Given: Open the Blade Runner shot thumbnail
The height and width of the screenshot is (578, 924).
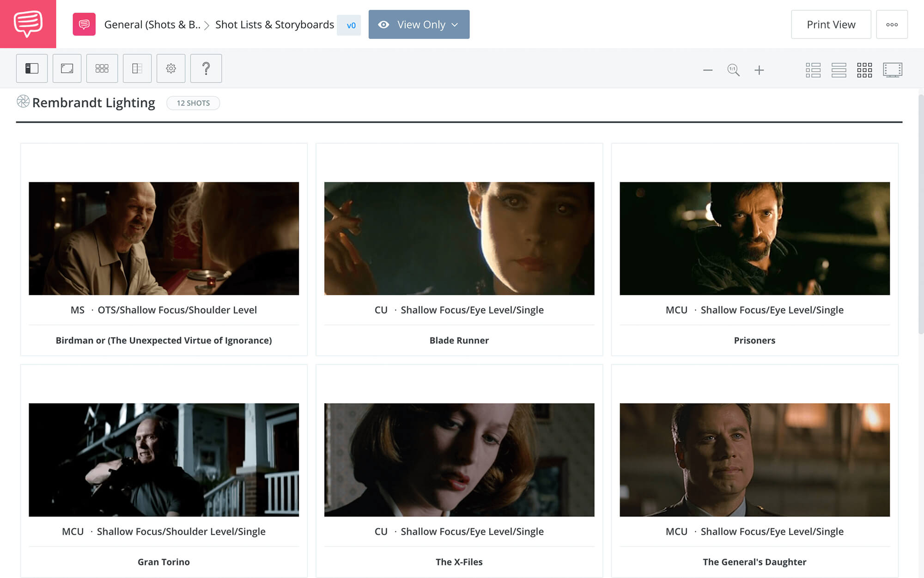Looking at the screenshot, I should coord(459,239).
